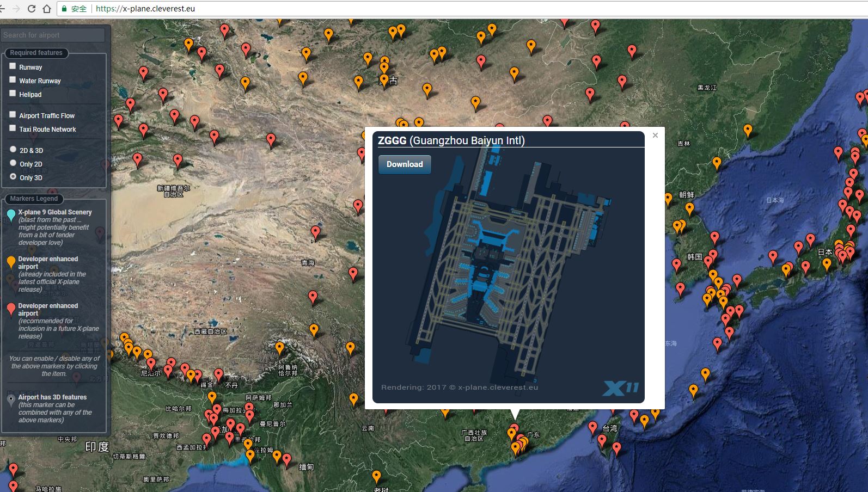Close the ZGGG info popup
The image size is (868, 492).
[x=655, y=136]
